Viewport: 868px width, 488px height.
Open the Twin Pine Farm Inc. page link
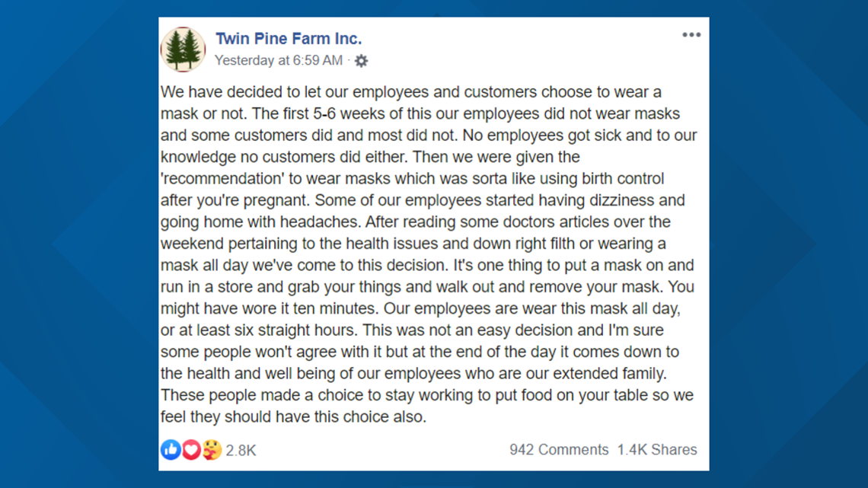(289, 39)
